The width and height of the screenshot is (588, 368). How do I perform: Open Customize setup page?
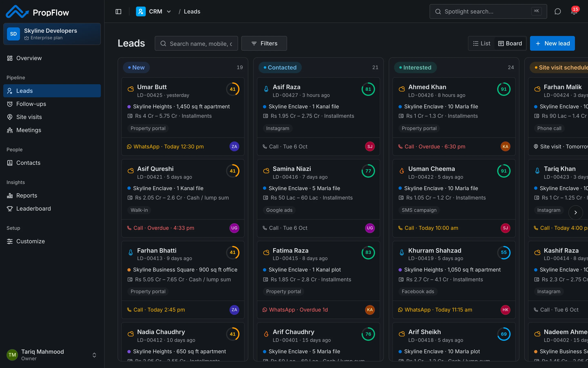tap(52, 241)
